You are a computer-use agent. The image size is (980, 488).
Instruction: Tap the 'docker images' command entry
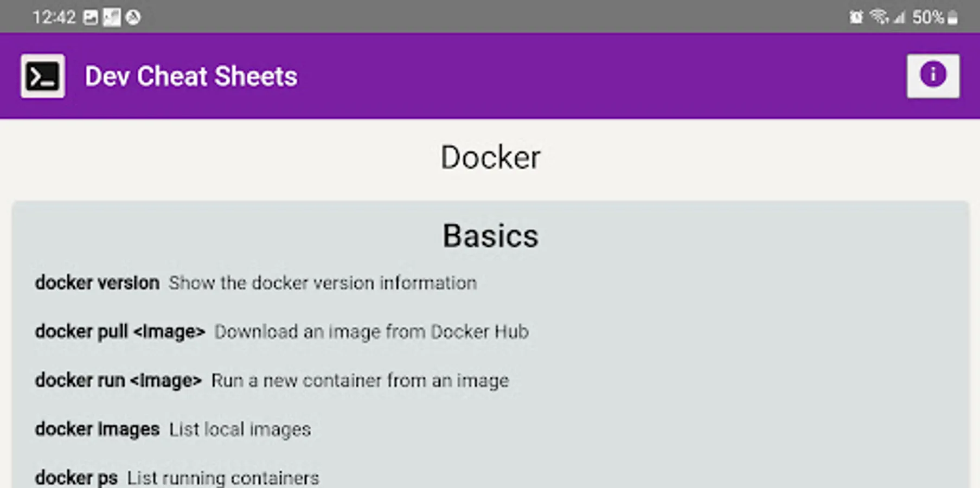click(97, 429)
